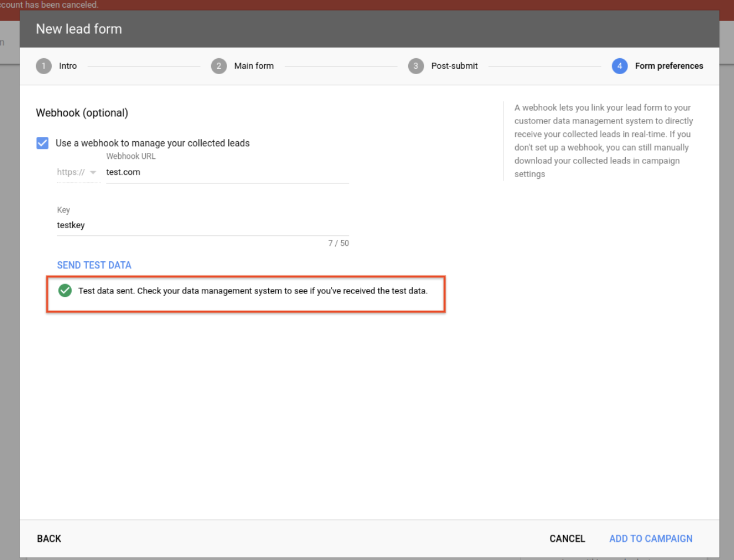Click into the Key text field
Image resolution: width=734 pixels, height=560 pixels.
pyautogui.click(x=202, y=225)
